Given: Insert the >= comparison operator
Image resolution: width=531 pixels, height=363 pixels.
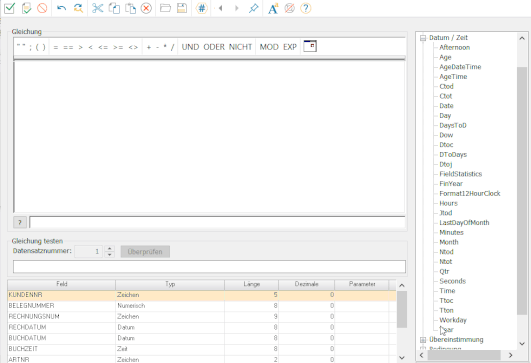Looking at the screenshot, I should (118, 47).
